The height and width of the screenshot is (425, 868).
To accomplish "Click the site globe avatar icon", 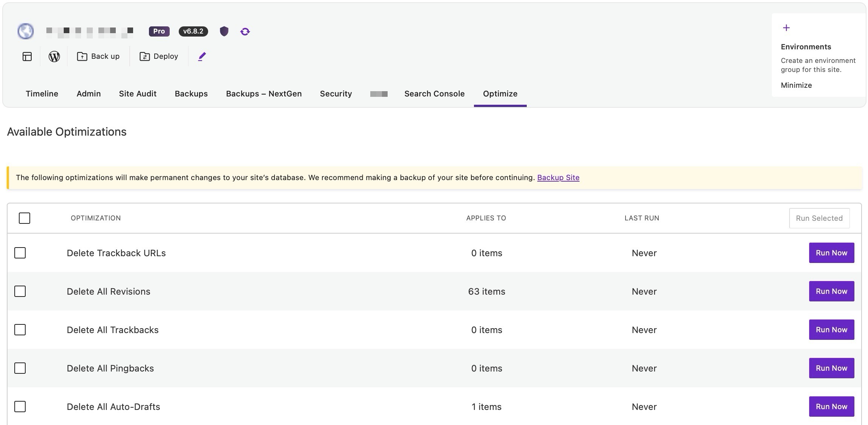I will [26, 31].
